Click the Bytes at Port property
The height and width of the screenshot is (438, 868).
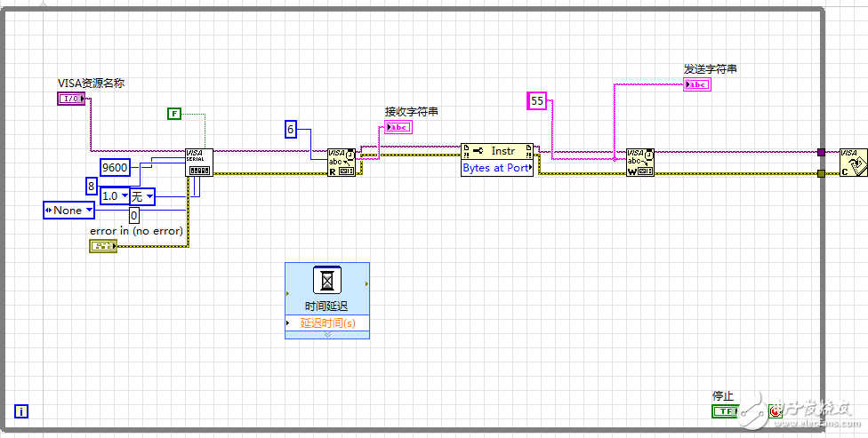click(x=497, y=168)
